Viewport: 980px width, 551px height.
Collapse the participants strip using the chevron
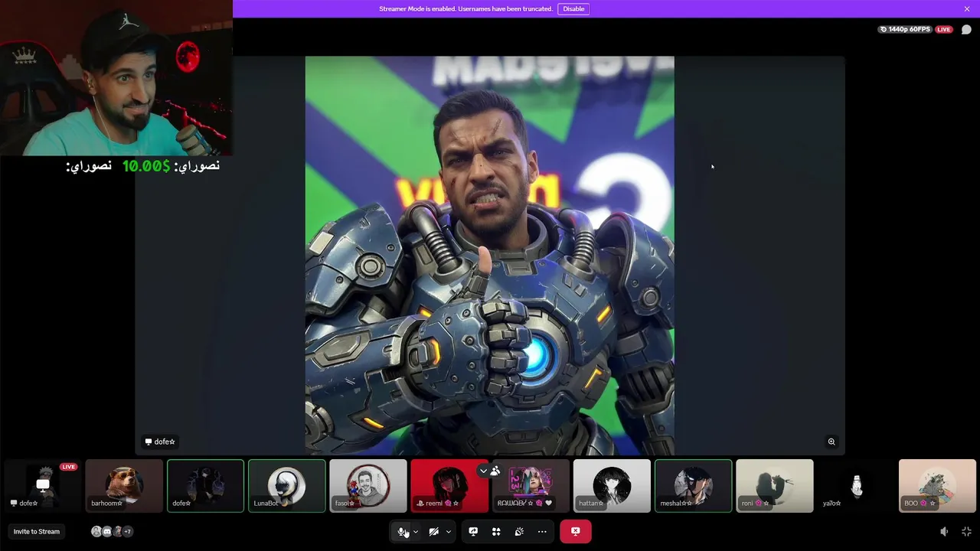click(483, 471)
